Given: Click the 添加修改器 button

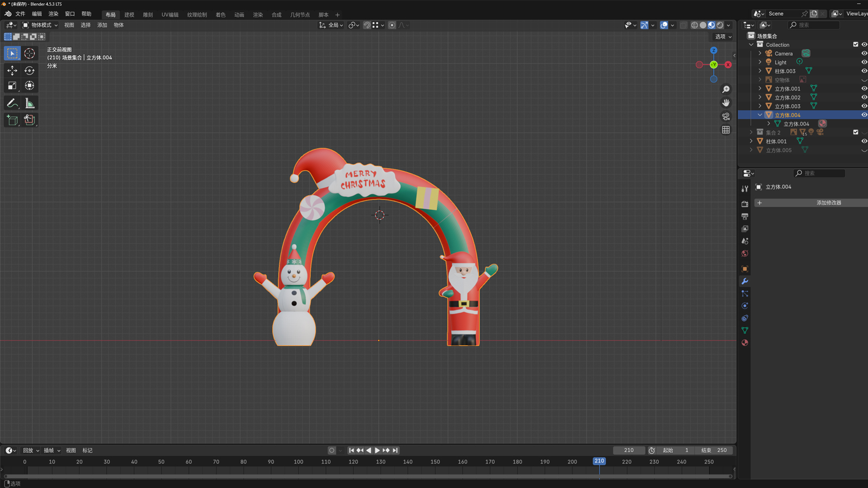Looking at the screenshot, I should (828, 203).
